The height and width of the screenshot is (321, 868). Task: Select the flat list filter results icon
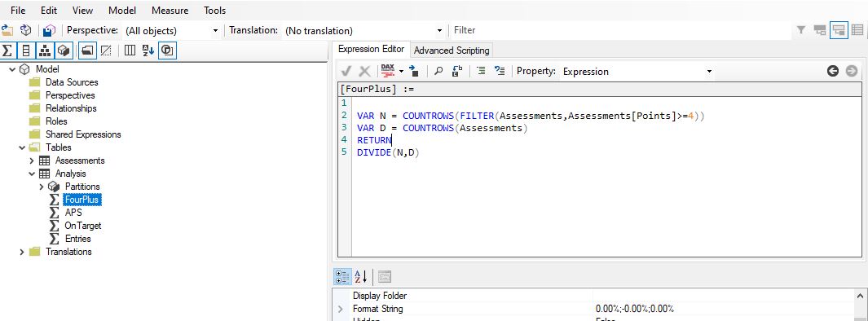point(857,30)
